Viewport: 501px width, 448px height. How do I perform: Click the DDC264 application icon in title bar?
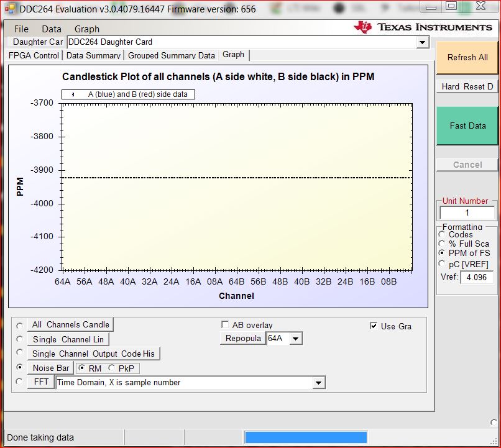10,9
